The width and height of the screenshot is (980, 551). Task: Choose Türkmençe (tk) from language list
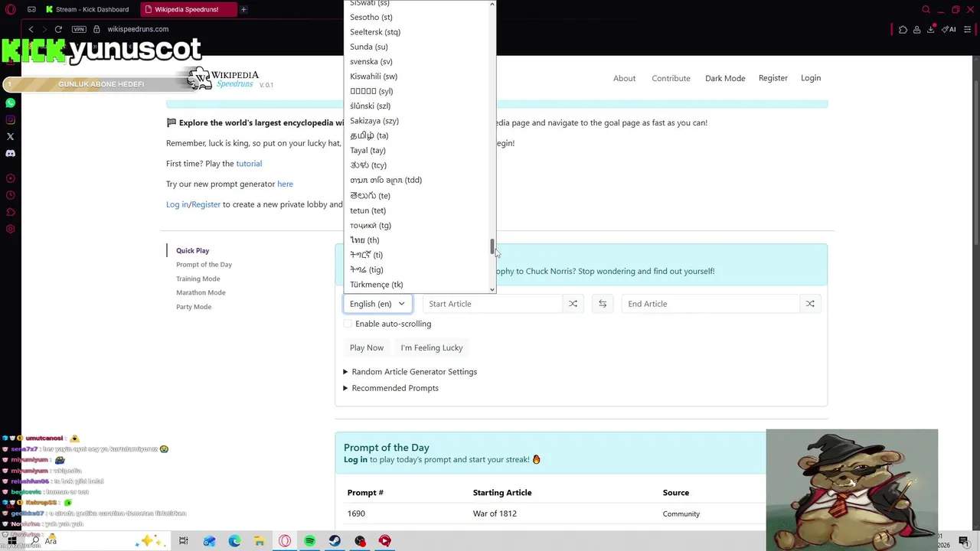[377, 285]
